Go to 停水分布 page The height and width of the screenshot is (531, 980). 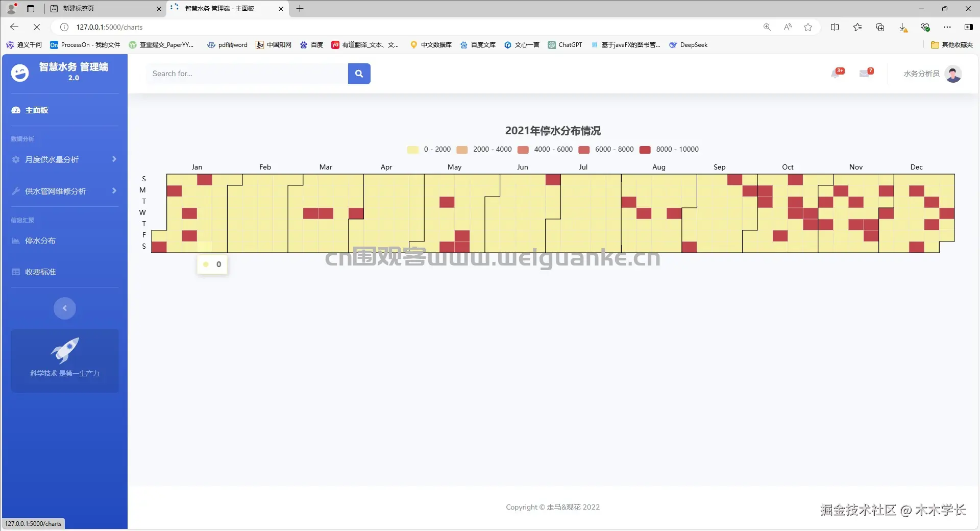[65, 240]
